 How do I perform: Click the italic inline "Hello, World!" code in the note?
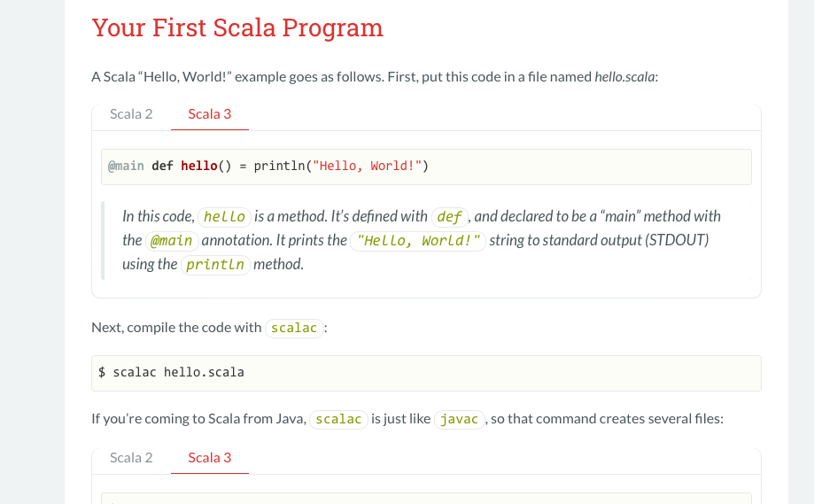tap(418, 241)
